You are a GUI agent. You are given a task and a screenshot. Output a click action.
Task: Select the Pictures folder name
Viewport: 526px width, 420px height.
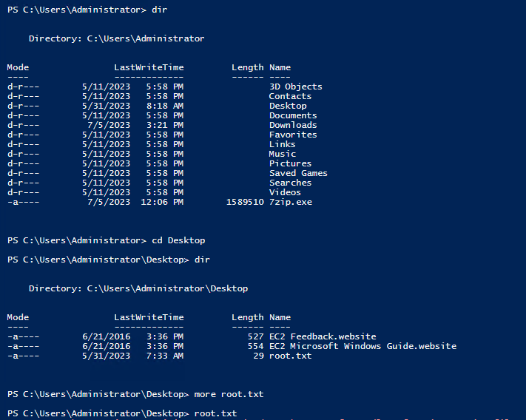(290, 163)
